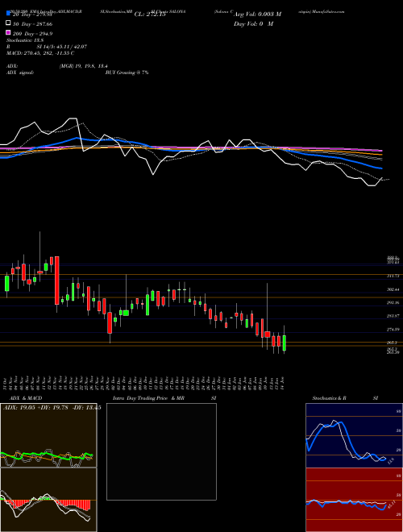Click the white 50 Day legend swatch
Screen dimensions: 403x532
tap(8, 23)
